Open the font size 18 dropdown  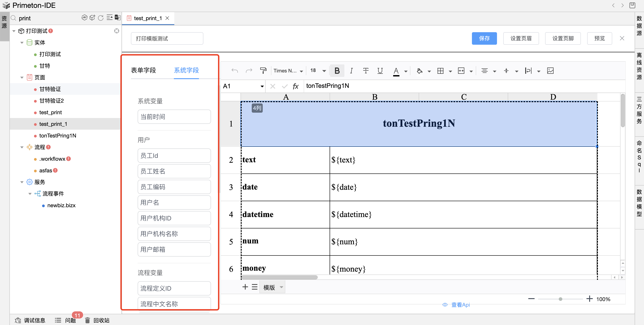[x=318, y=71]
